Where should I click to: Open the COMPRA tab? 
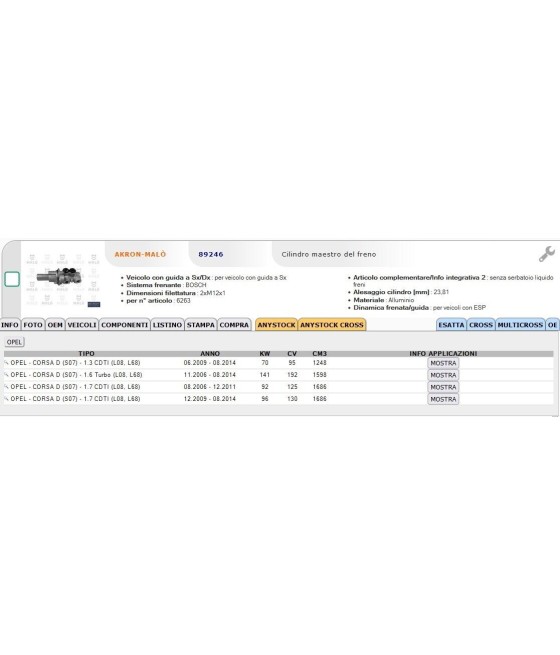coord(234,325)
